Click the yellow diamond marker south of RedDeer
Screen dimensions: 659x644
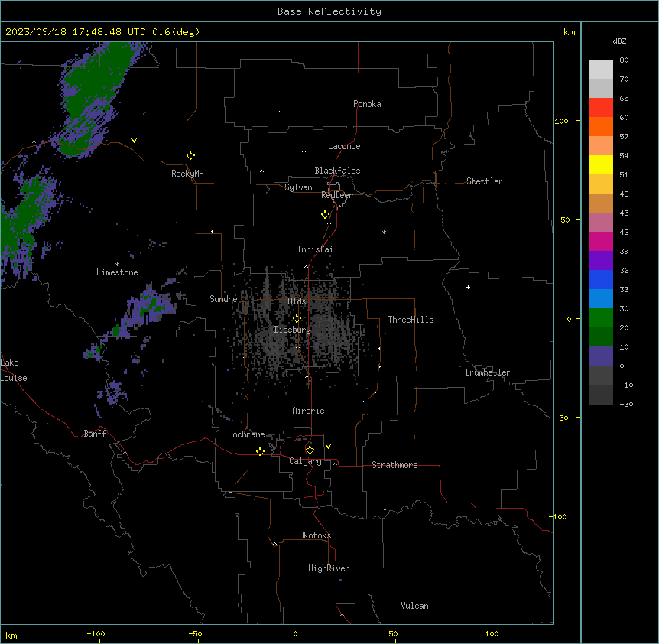(x=326, y=215)
